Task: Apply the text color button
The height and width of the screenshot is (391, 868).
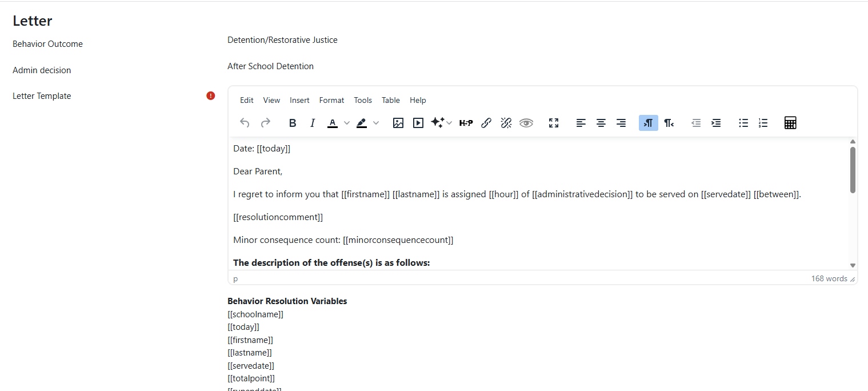Action: (333, 123)
